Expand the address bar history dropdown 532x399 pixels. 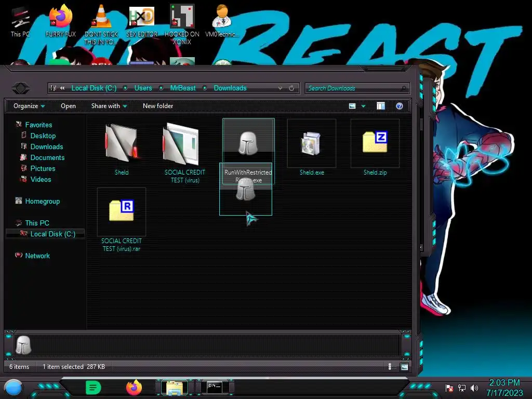point(280,88)
